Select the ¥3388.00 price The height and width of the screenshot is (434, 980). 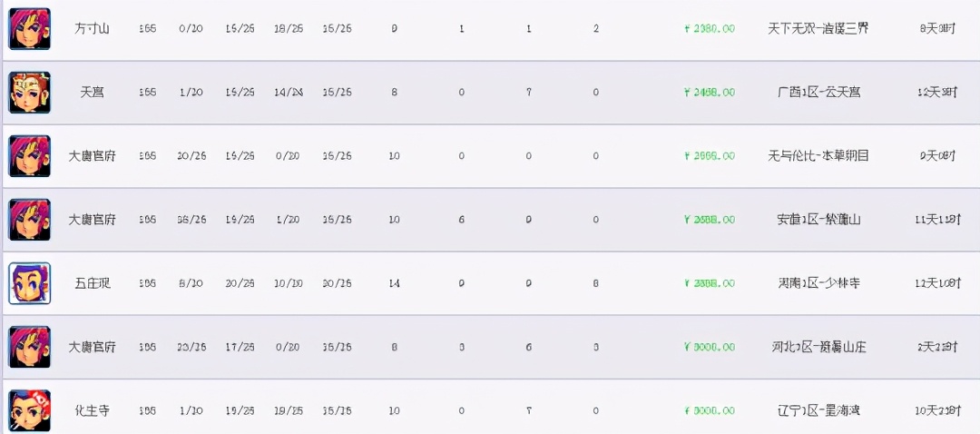coord(710,283)
